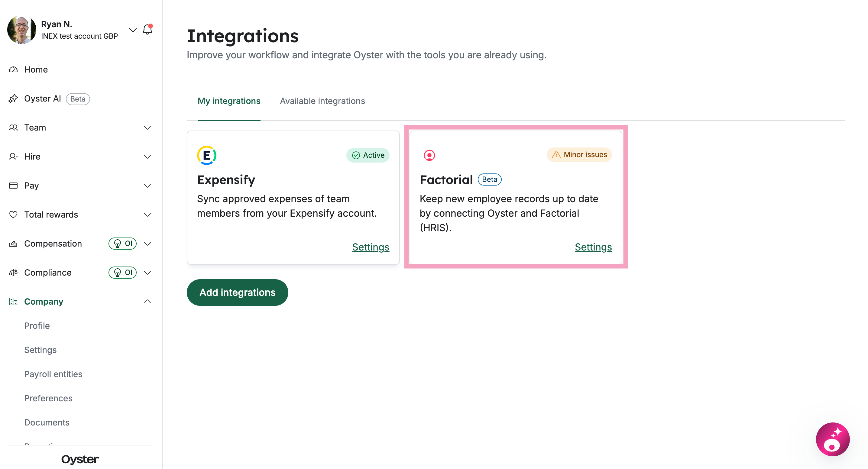Go to Home in sidebar

coord(36,70)
